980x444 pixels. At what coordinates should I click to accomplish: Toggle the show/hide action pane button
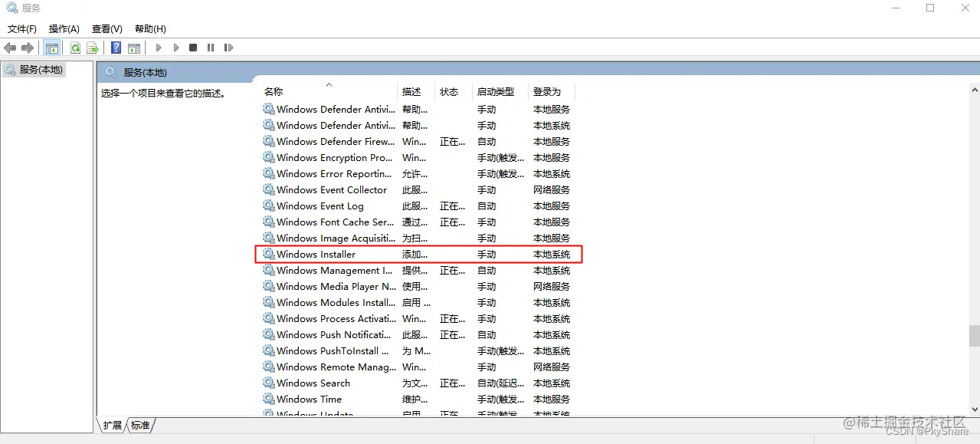pos(134,48)
